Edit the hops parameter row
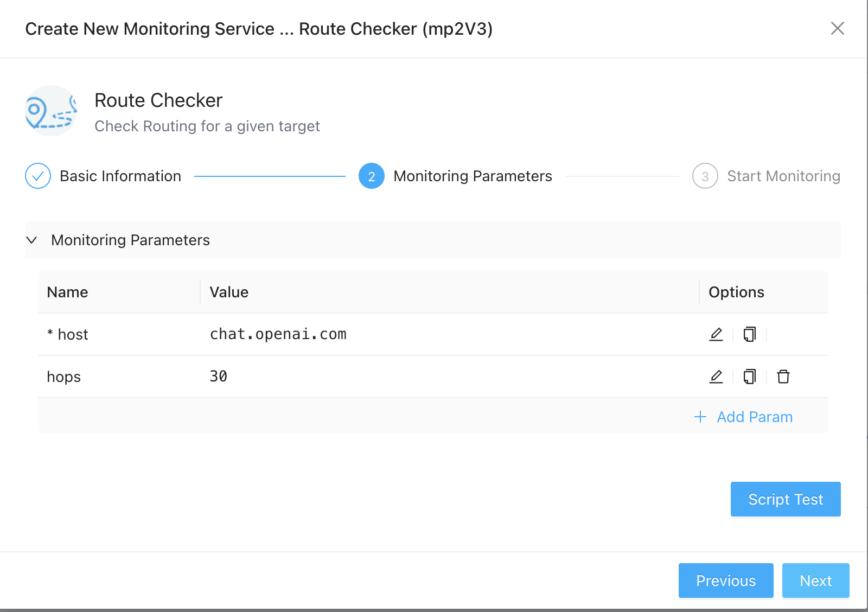The height and width of the screenshot is (612, 868). point(716,377)
